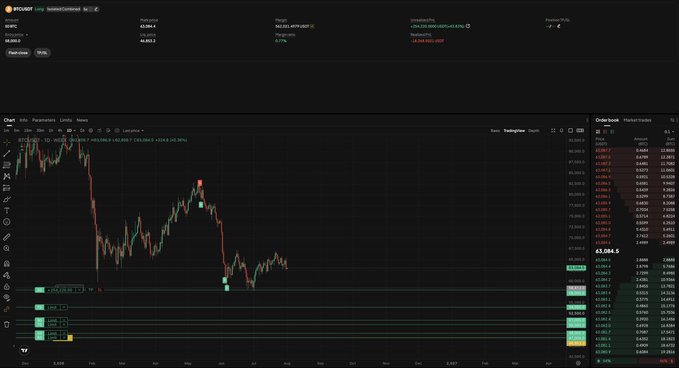The image size is (679, 368).
Task: Toggle magnet mode on chart toolbar
Action: click(x=6, y=264)
